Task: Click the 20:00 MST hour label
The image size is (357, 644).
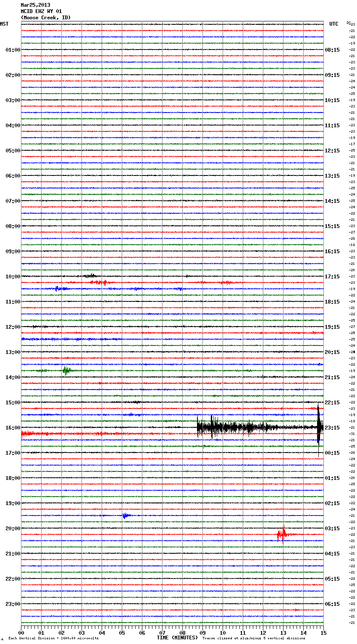Action: pyautogui.click(x=13, y=529)
